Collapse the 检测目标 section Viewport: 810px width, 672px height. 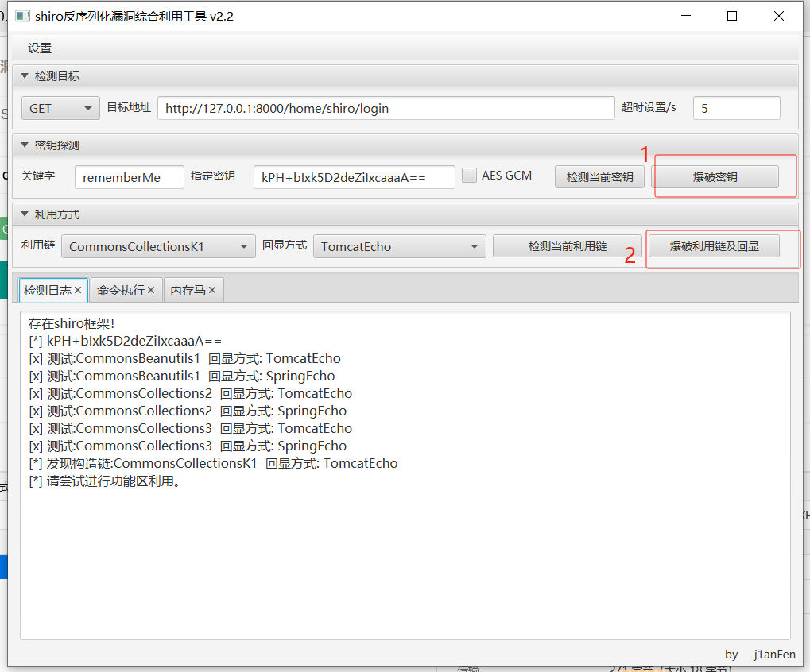tap(25, 76)
